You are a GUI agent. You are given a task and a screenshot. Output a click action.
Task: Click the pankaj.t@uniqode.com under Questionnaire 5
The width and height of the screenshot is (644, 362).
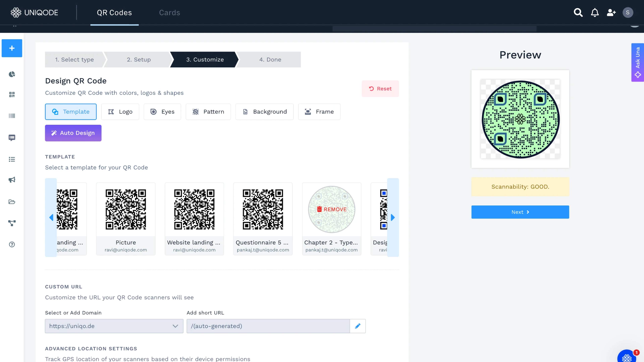(263, 250)
